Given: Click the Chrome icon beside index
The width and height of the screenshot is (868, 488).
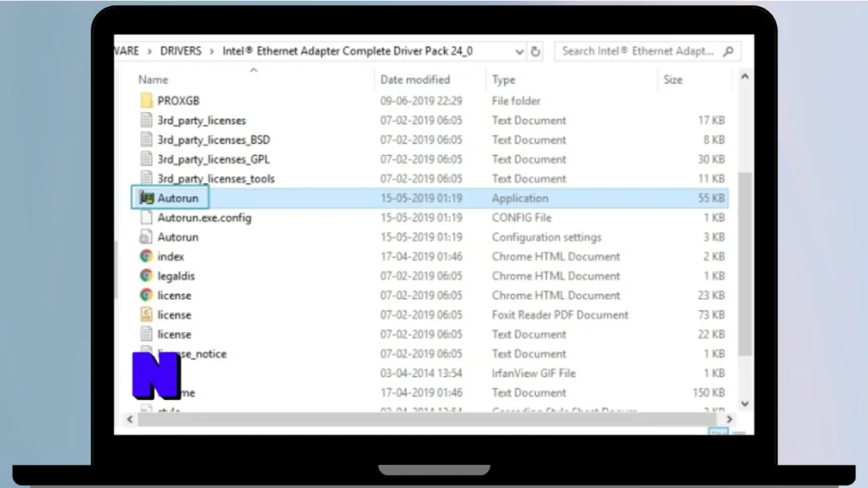Looking at the screenshot, I should 146,256.
